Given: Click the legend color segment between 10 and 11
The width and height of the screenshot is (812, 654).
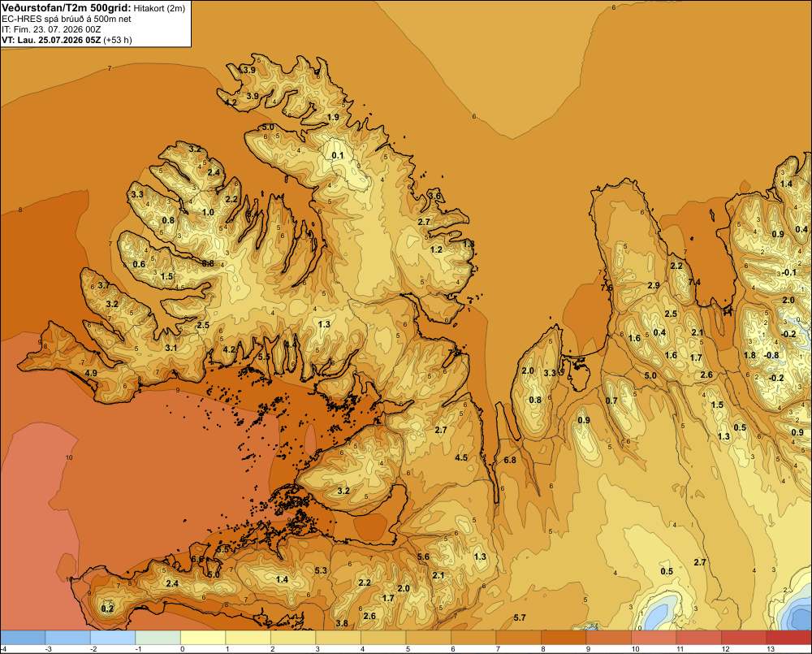Looking at the screenshot, I should click(654, 638).
